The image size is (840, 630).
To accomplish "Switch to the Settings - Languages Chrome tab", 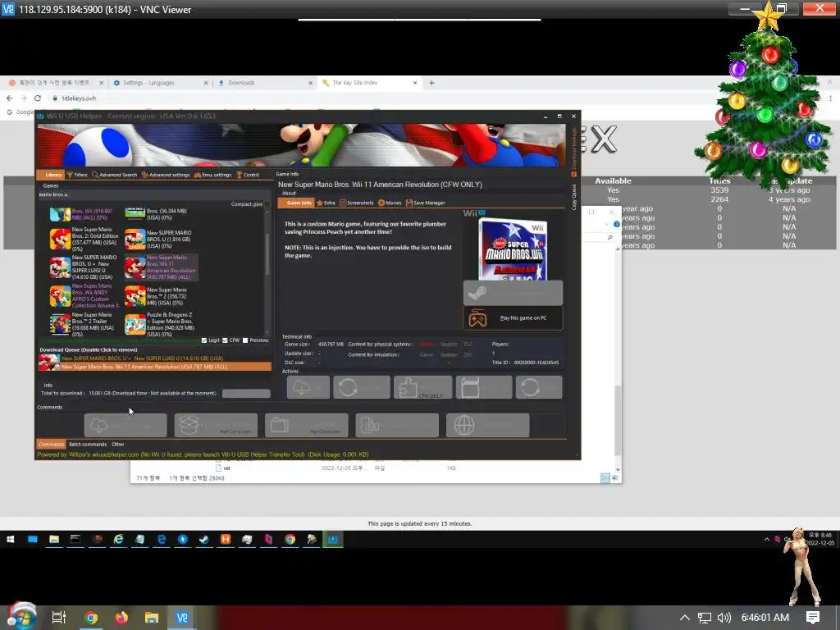I will (161, 83).
